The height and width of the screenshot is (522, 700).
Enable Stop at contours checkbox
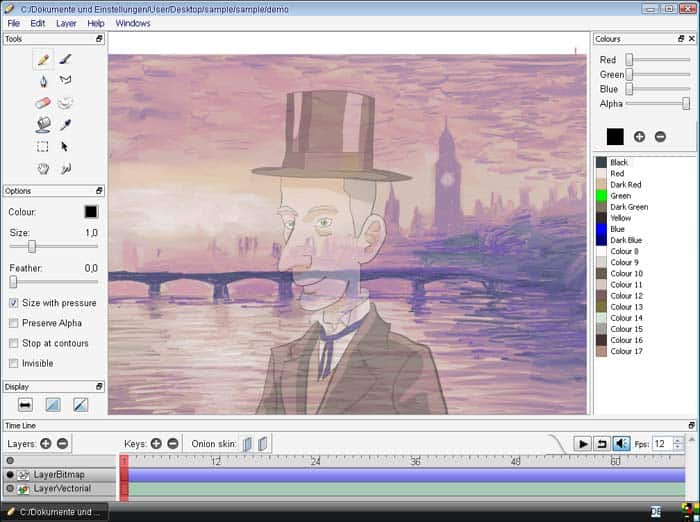(14, 343)
